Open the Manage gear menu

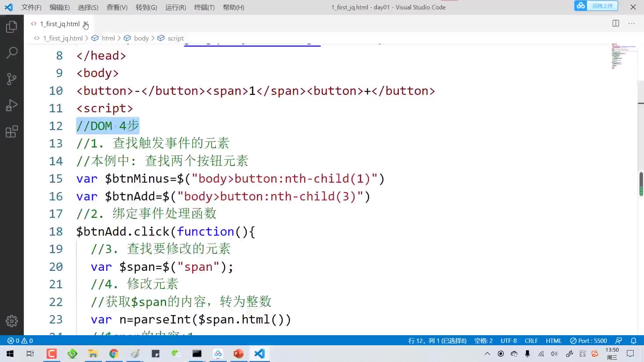(x=12, y=321)
